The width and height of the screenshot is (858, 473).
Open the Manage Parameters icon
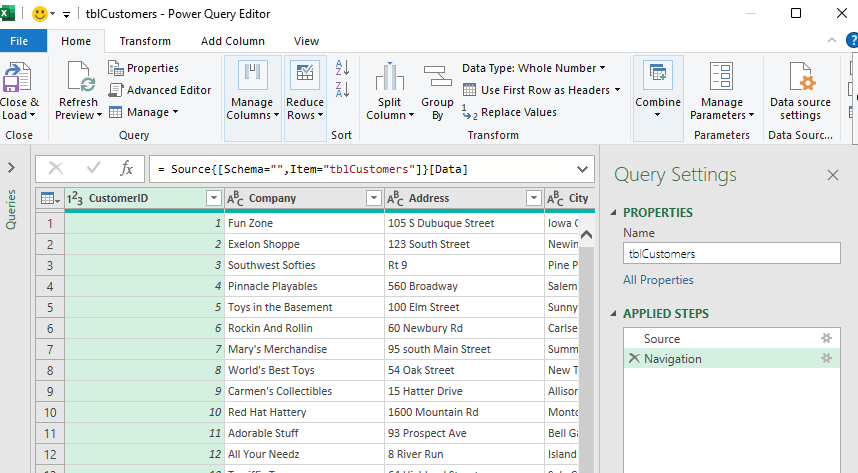pyautogui.click(x=722, y=76)
